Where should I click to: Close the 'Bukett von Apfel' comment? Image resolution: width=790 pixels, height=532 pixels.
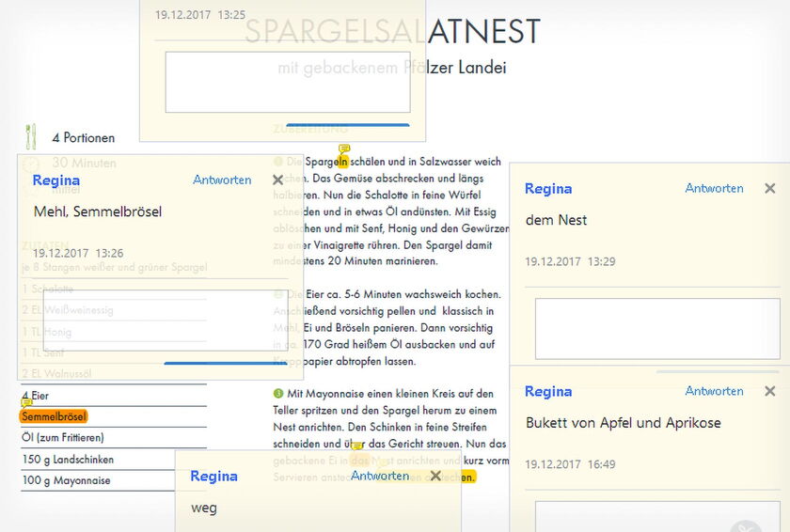(770, 391)
